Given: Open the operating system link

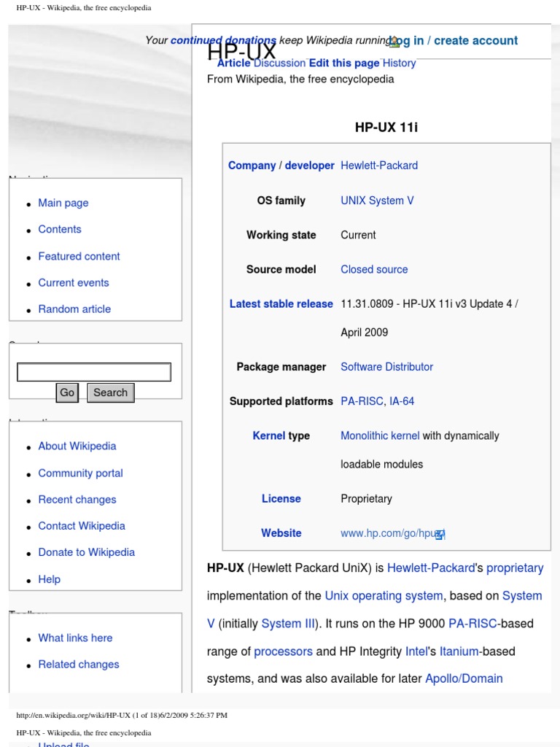Looking at the screenshot, I should click(x=397, y=596).
